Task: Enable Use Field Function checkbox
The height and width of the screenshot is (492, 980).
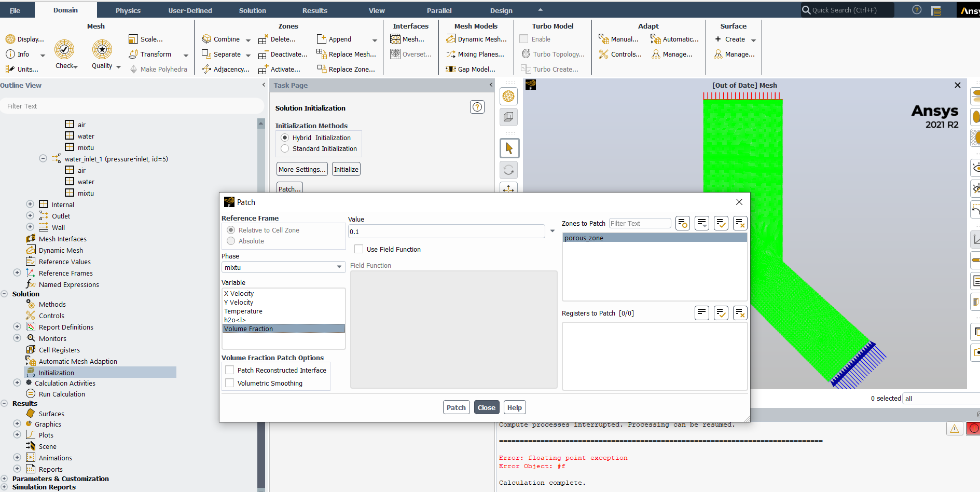Action: [358, 249]
